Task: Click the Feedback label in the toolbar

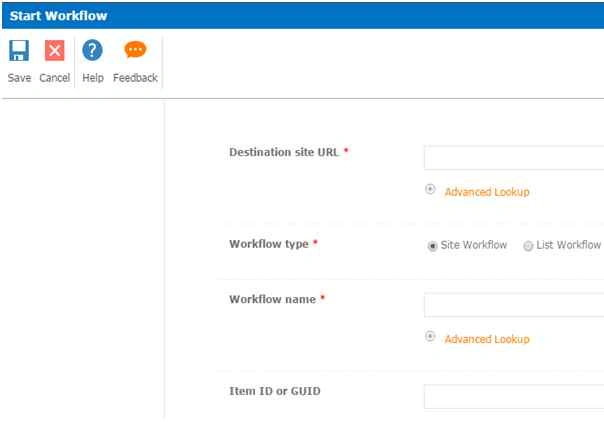Action: pyautogui.click(x=135, y=78)
